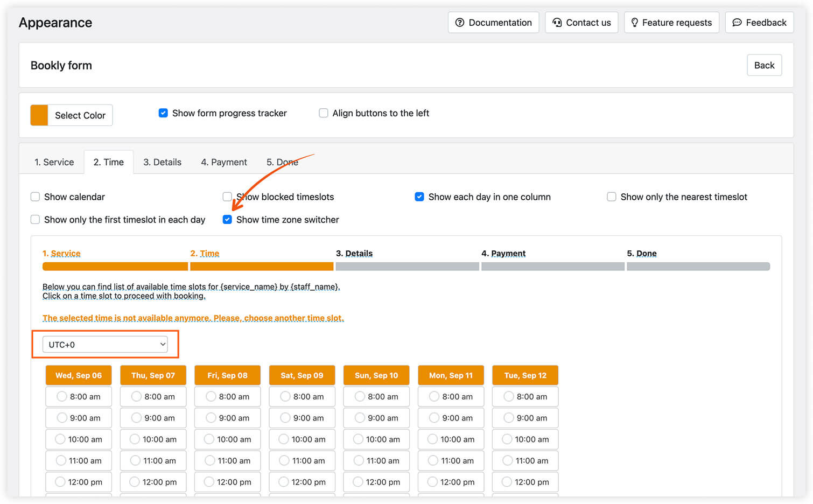Image resolution: width=813 pixels, height=504 pixels.
Task: Select 9:00 am under Sun, Sep 10
Action: tap(376, 418)
